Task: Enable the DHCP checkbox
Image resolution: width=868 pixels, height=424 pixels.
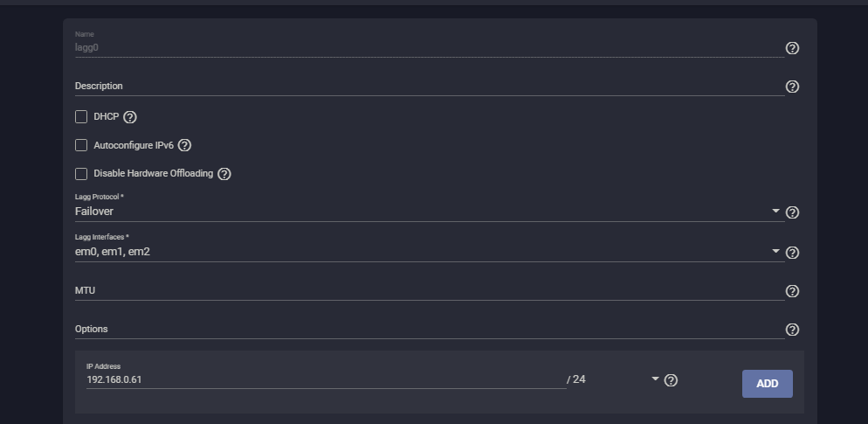Action: point(81,116)
